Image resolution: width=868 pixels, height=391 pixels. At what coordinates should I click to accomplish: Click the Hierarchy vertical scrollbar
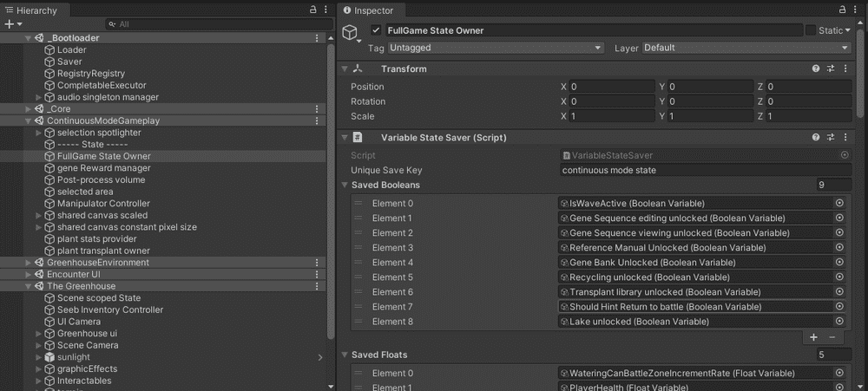point(331,191)
